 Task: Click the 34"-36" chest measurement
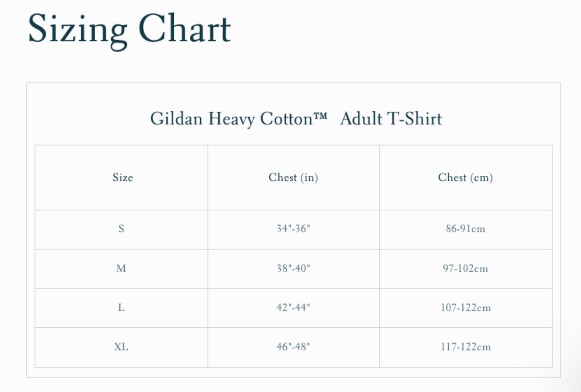(x=293, y=229)
